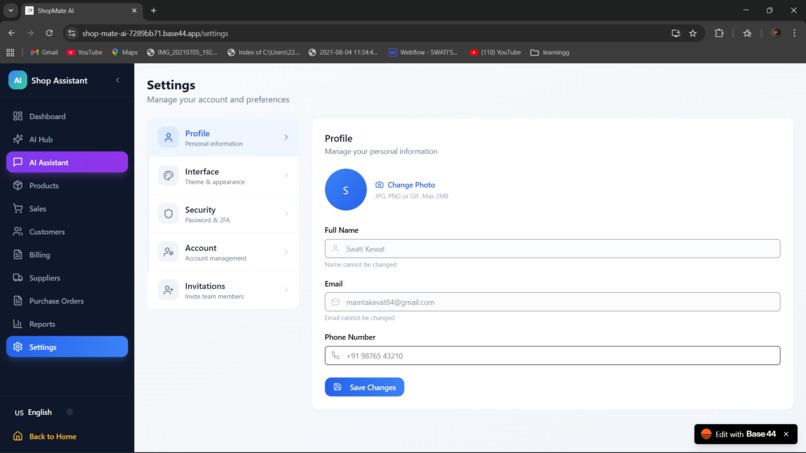Open the Sales section
The width and height of the screenshot is (806, 453).
tap(67, 209)
